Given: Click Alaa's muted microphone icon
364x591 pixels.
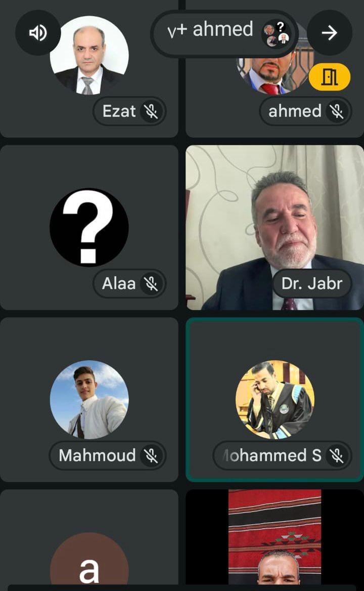Looking at the screenshot, I should click(151, 283).
